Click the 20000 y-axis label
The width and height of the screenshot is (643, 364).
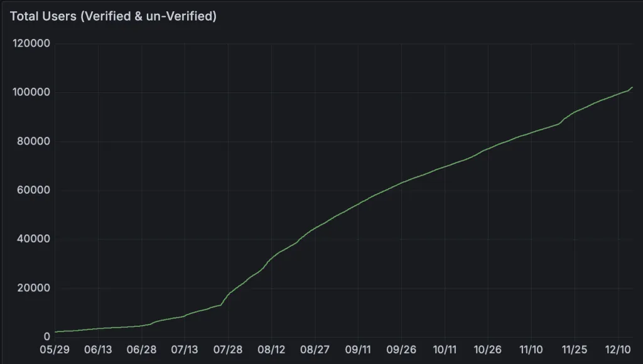[x=34, y=288]
